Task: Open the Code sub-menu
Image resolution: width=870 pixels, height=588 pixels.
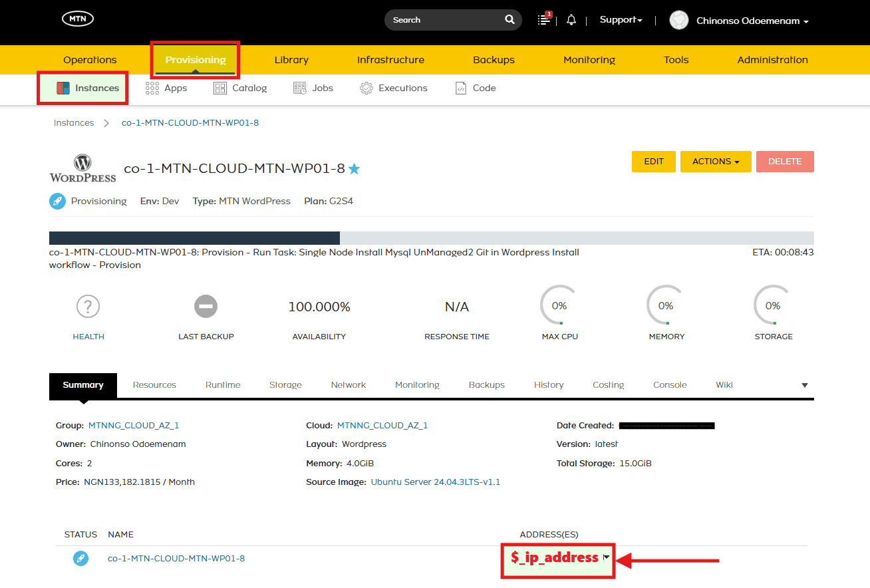Action: [475, 88]
